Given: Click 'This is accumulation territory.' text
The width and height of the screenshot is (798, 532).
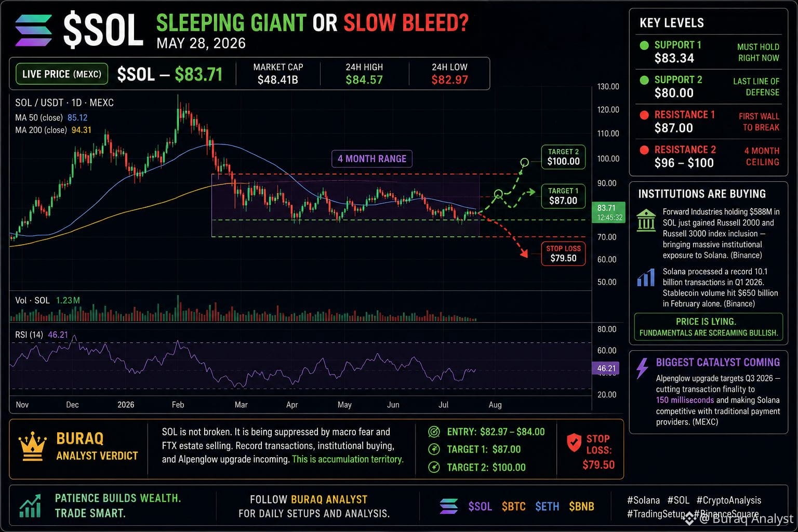Looking at the screenshot, I should pyautogui.click(x=348, y=459).
